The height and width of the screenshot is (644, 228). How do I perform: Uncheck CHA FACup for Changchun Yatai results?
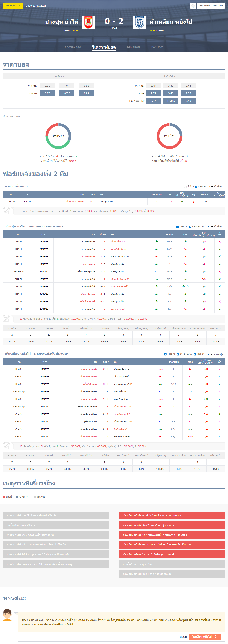pyautogui.click(x=190, y=227)
